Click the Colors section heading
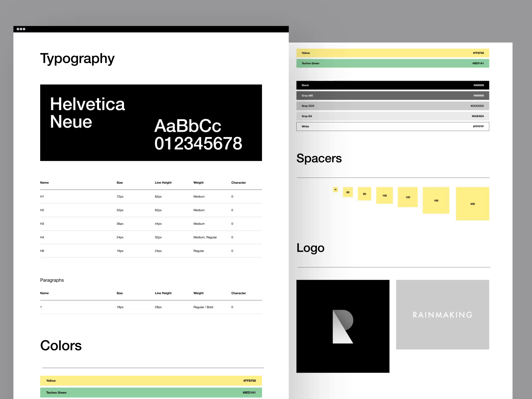Image resolution: width=532 pixels, height=399 pixels. point(61,345)
